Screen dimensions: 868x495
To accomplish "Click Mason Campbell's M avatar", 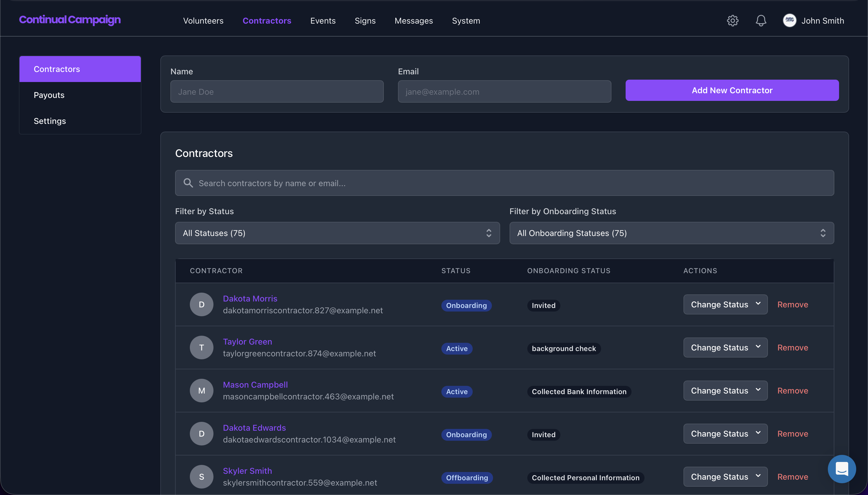I will point(201,391).
